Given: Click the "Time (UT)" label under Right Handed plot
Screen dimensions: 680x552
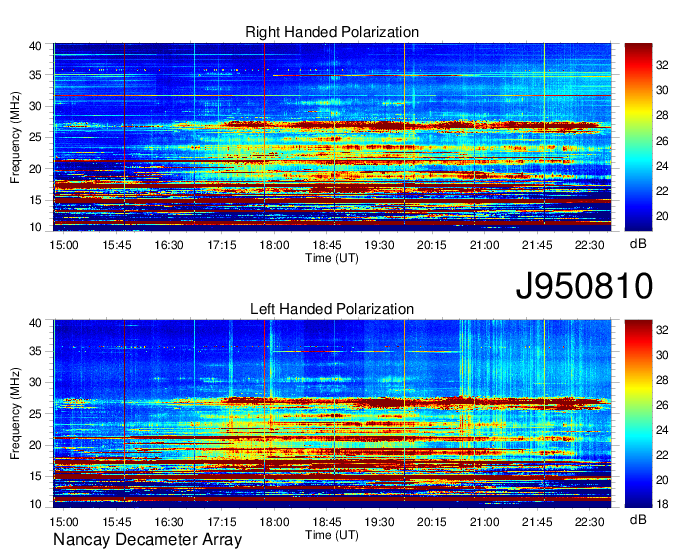Looking at the screenshot, I should tap(332, 258).
